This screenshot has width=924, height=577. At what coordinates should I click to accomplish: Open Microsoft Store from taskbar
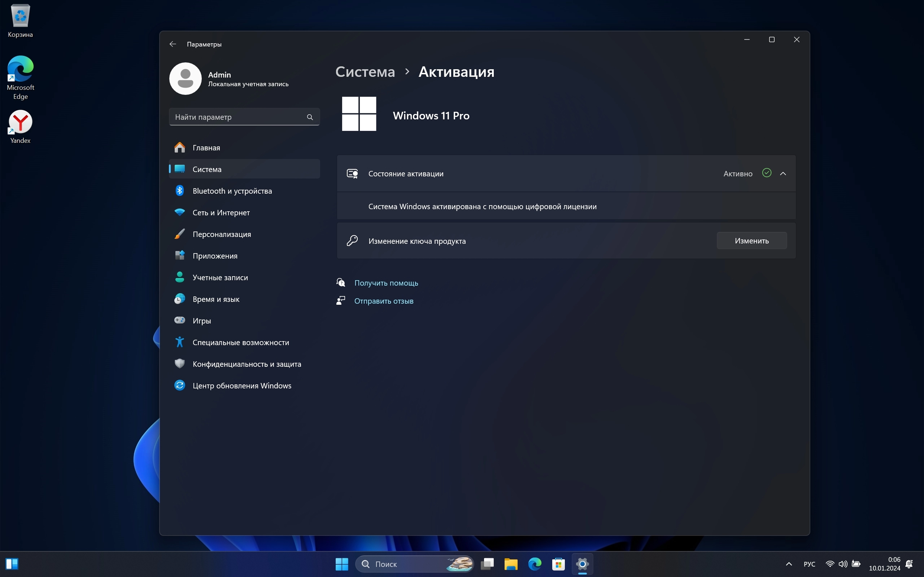pyautogui.click(x=558, y=564)
